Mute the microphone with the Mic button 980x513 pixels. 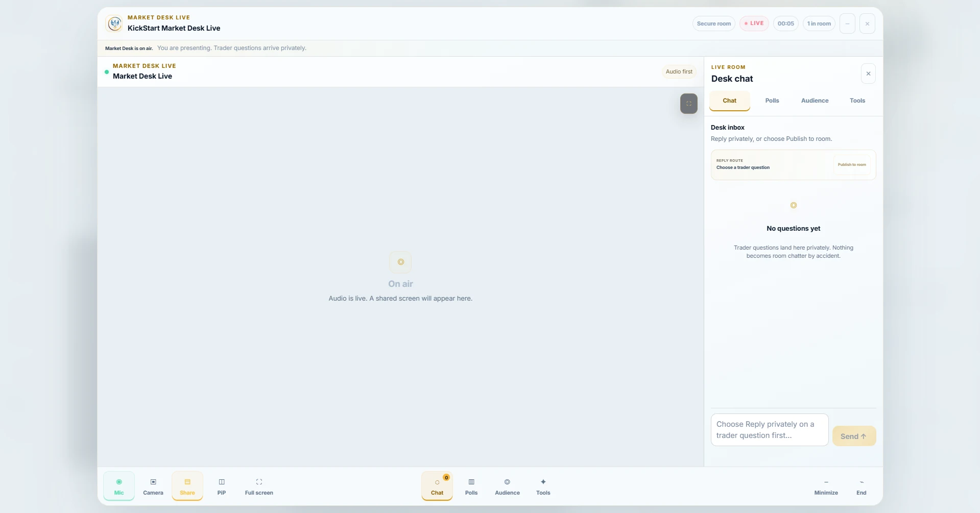(x=119, y=486)
